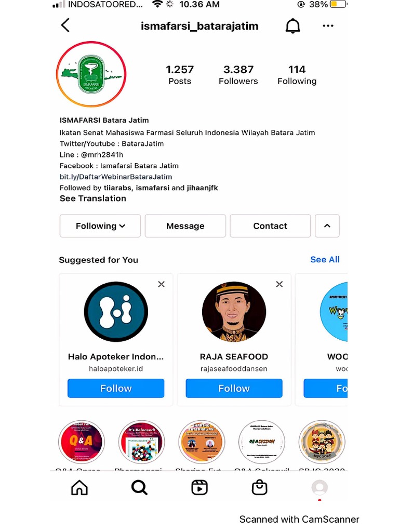This screenshot has height=532, width=399.
Task: Open the bit.ly/DaftarWebinarBataraJatim link
Action: [116, 177]
